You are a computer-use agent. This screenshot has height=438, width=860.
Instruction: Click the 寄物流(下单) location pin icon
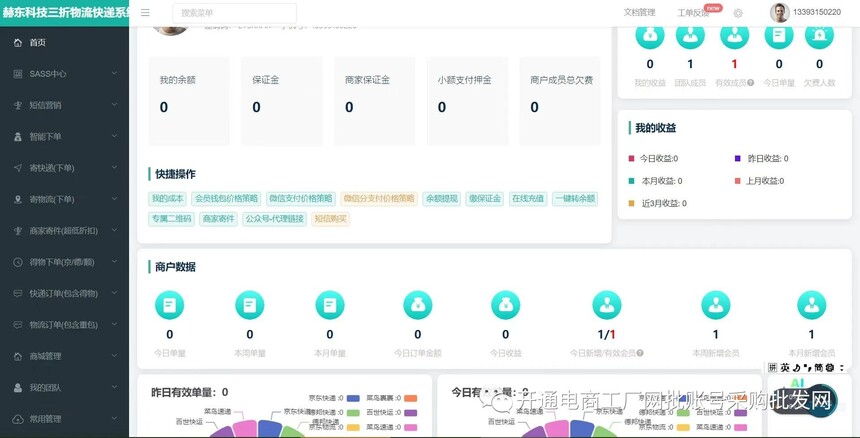point(18,199)
